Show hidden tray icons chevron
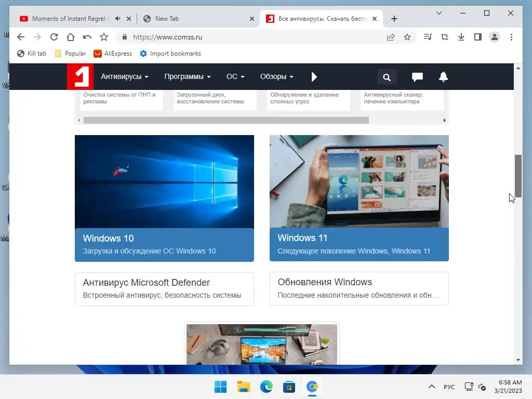 [x=432, y=387]
